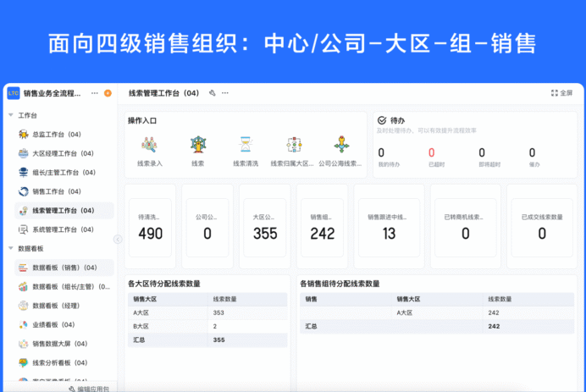Open the 线索录入 entry icon

(150, 145)
